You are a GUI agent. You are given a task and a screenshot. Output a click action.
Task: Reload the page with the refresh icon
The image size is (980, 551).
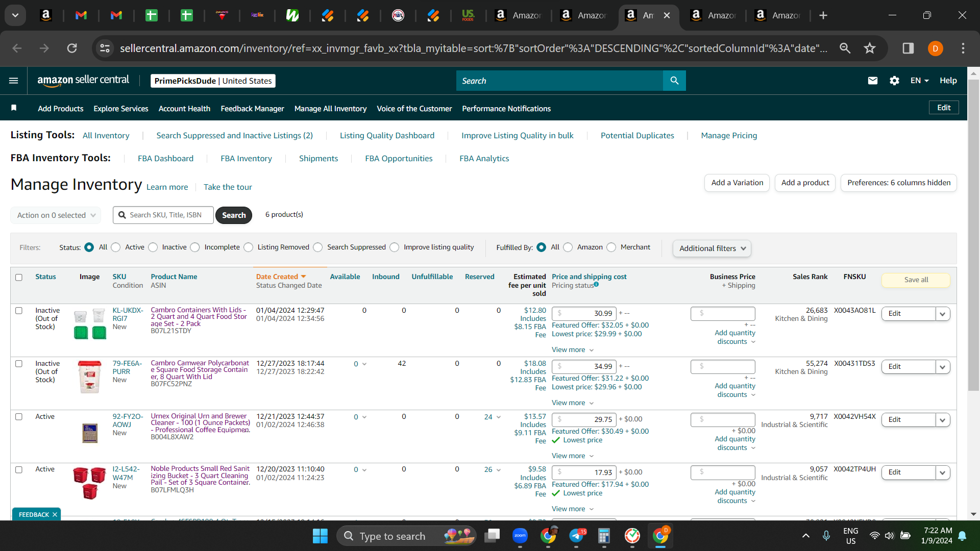pyautogui.click(x=72, y=48)
